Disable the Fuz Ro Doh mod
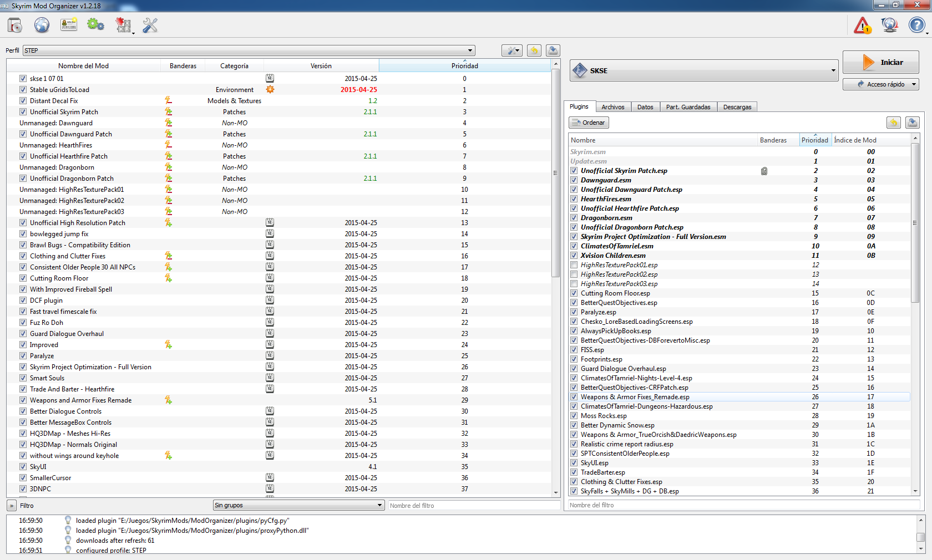Viewport: 932px width, 560px height. click(x=23, y=322)
